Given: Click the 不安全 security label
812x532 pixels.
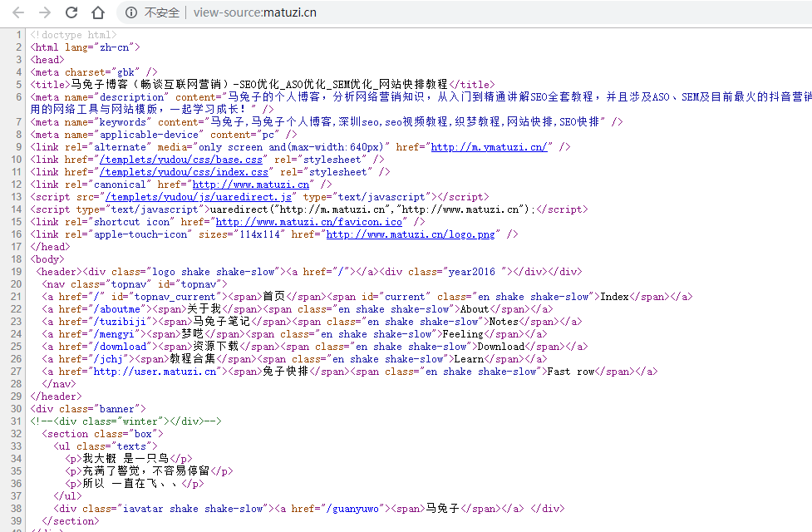Looking at the screenshot, I should [161, 12].
